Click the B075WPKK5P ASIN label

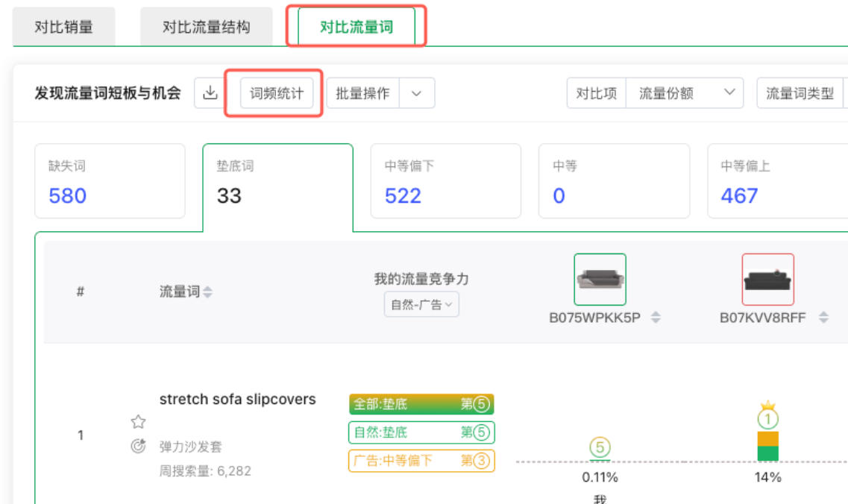coord(594,318)
